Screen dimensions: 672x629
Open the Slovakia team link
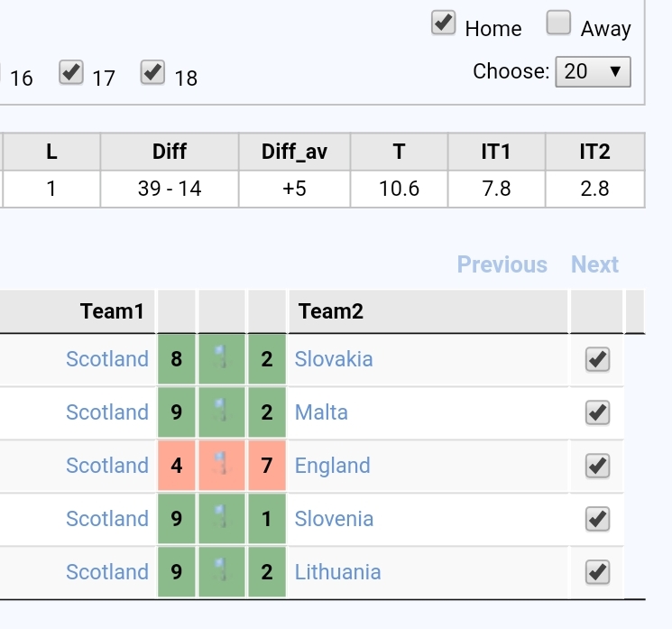click(x=334, y=359)
